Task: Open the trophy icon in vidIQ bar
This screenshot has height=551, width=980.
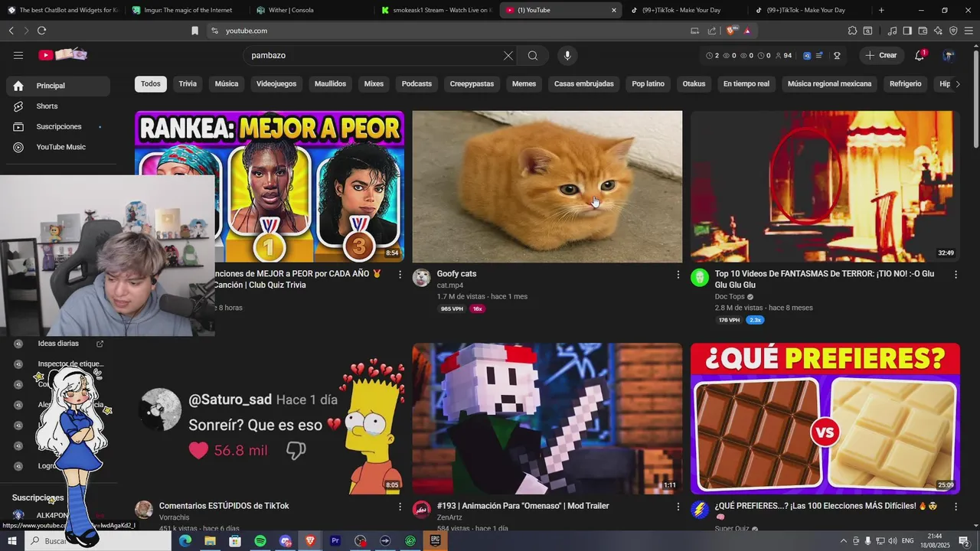Action: [x=837, y=56]
